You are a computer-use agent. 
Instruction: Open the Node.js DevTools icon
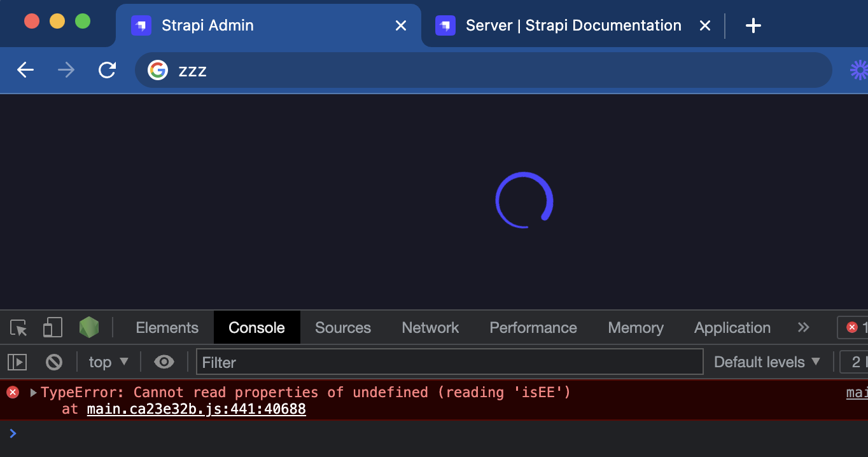point(89,327)
